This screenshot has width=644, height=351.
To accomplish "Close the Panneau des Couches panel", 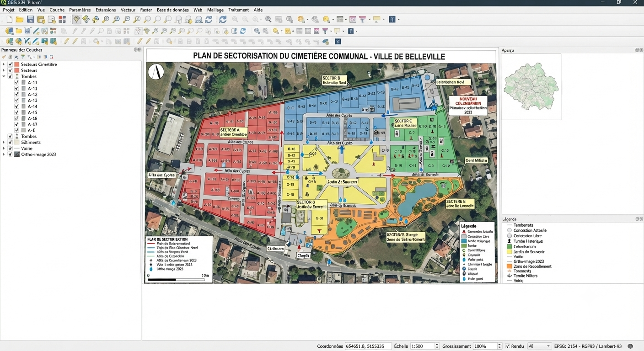I will click(x=139, y=49).
